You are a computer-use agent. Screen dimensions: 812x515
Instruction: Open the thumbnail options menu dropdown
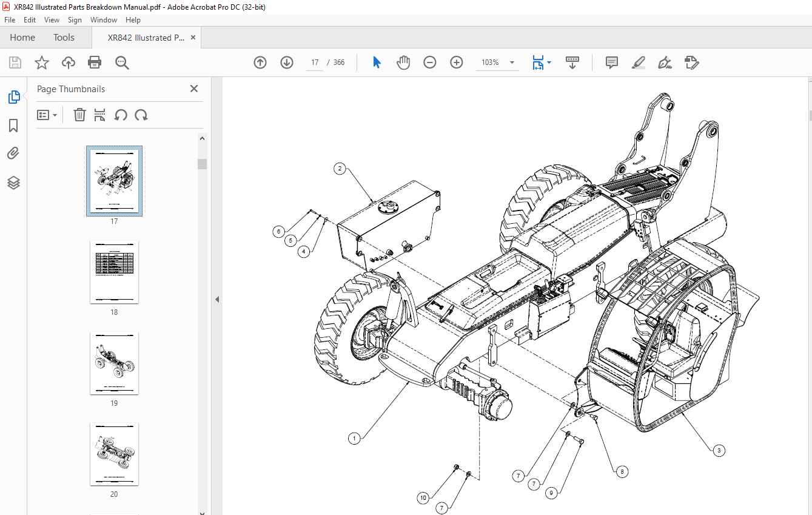point(47,115)
